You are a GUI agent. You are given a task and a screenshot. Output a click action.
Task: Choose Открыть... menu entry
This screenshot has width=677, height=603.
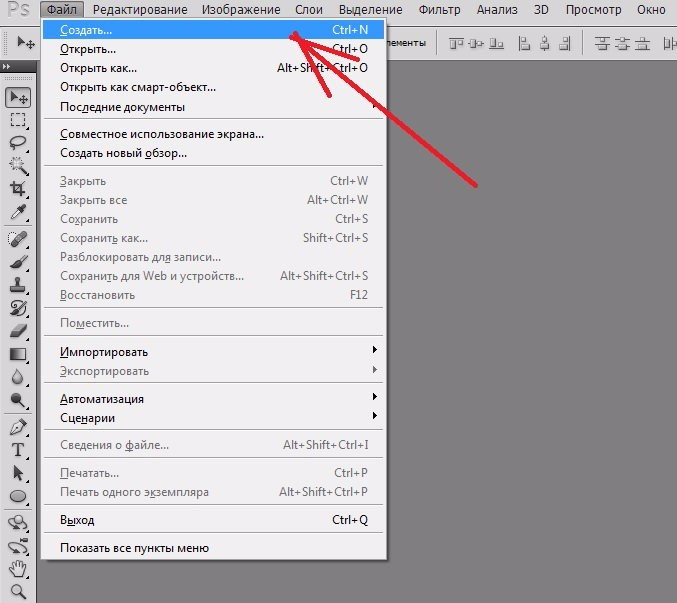[x=213, y=49]
